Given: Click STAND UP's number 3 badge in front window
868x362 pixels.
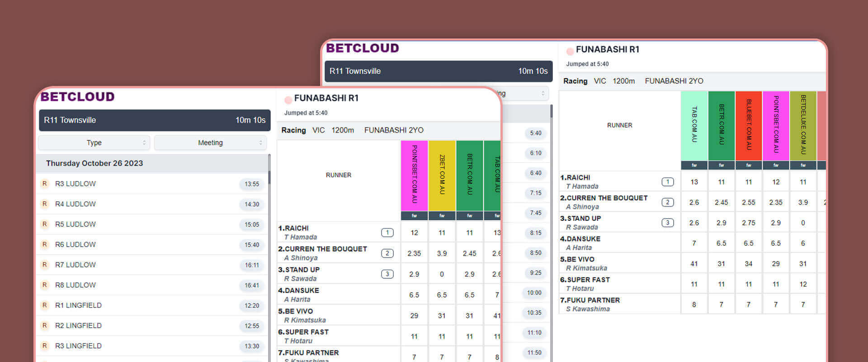Looking at the screenshot, I should (x=387, y=274).
